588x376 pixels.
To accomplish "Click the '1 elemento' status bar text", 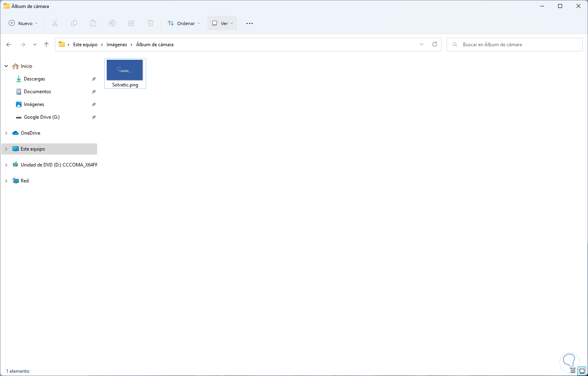I will (x=18, y=371).
